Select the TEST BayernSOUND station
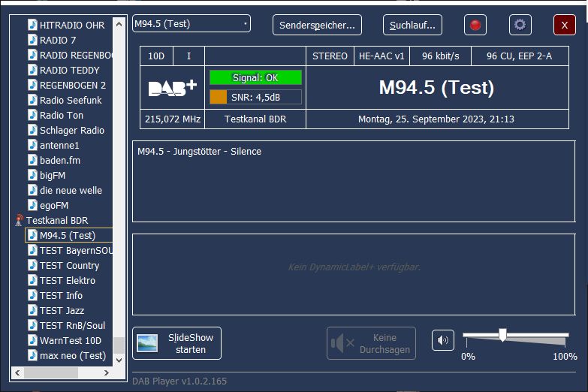This screenshot has width=588, height=392. 76,250
